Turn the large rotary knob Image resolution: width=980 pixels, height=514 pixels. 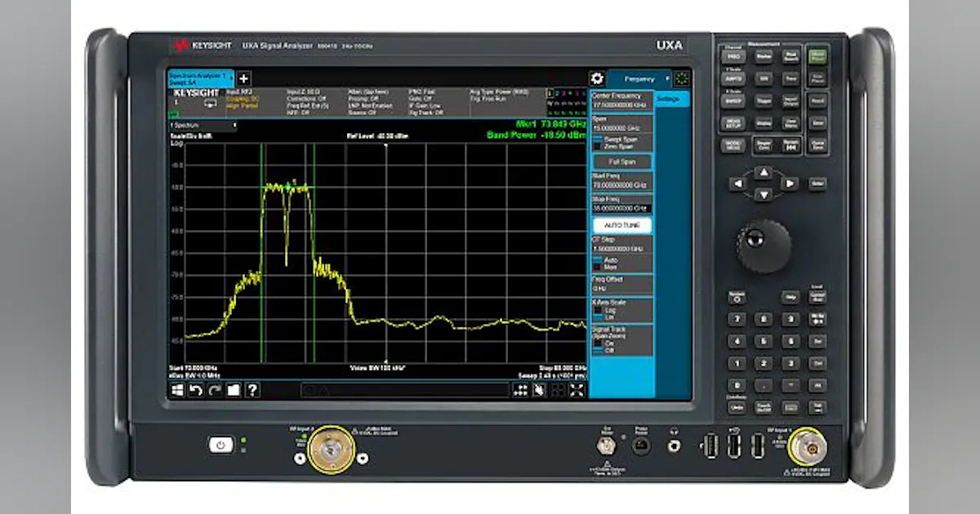pos(764,246)
